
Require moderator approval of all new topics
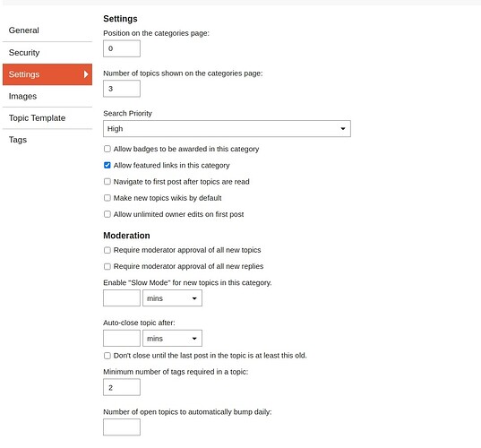tap(107, 250)
